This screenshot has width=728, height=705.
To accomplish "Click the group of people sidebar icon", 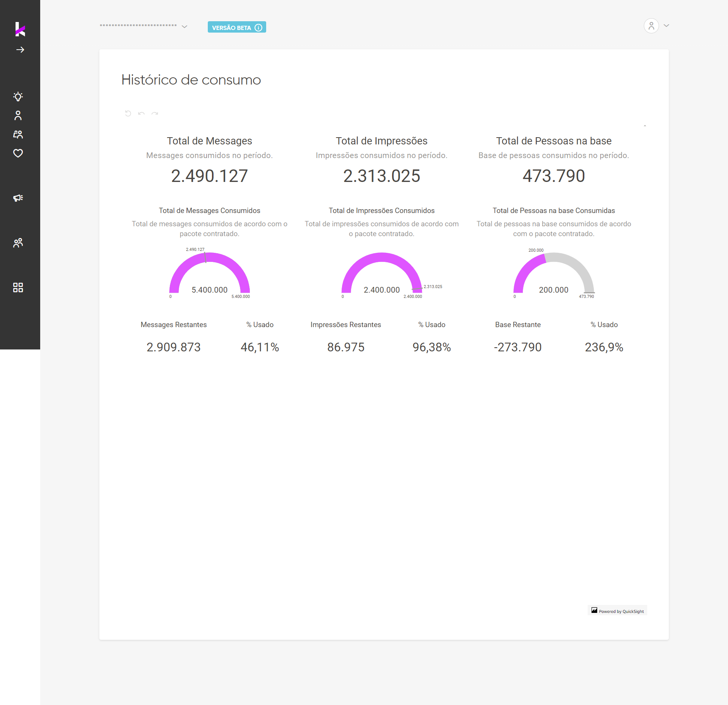I will 18,243.
